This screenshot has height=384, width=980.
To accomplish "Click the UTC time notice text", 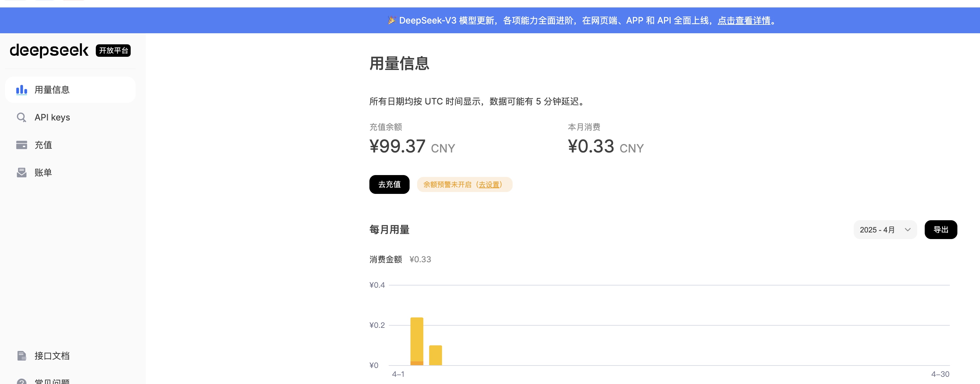I will point(478,101).
